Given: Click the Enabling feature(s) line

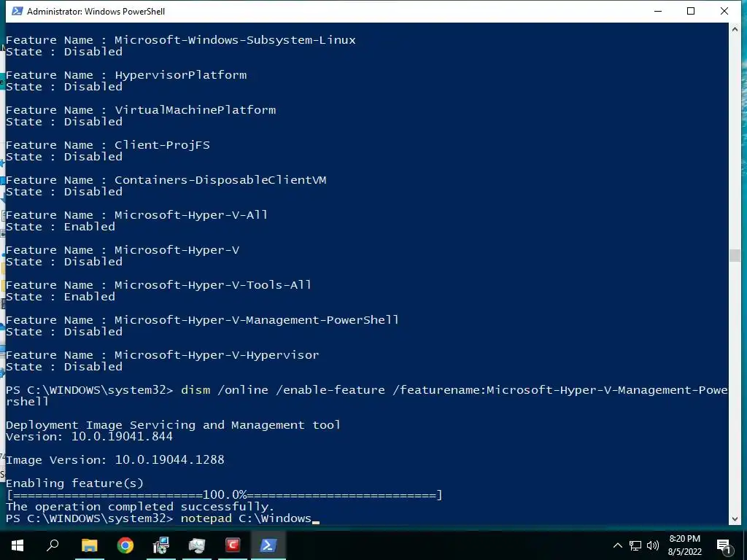Looking at the screenshot, I should coord(74,483).
